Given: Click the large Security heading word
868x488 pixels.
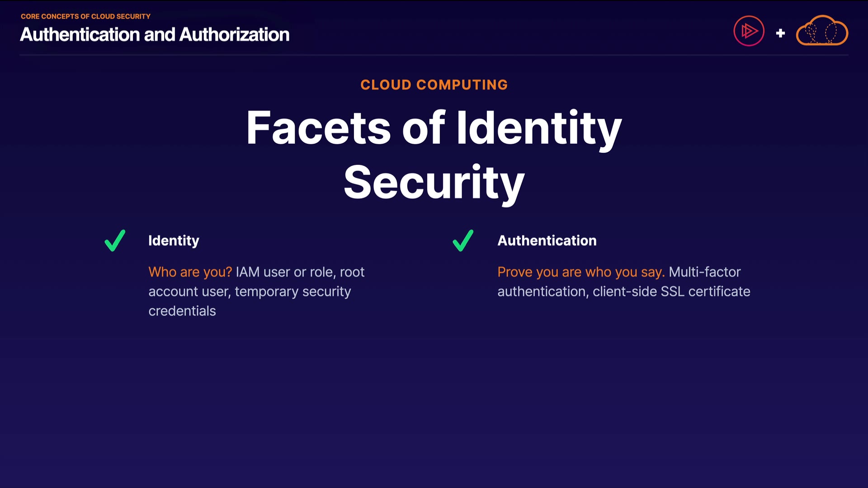Looking at the screenshot, I should coord(434,183).
